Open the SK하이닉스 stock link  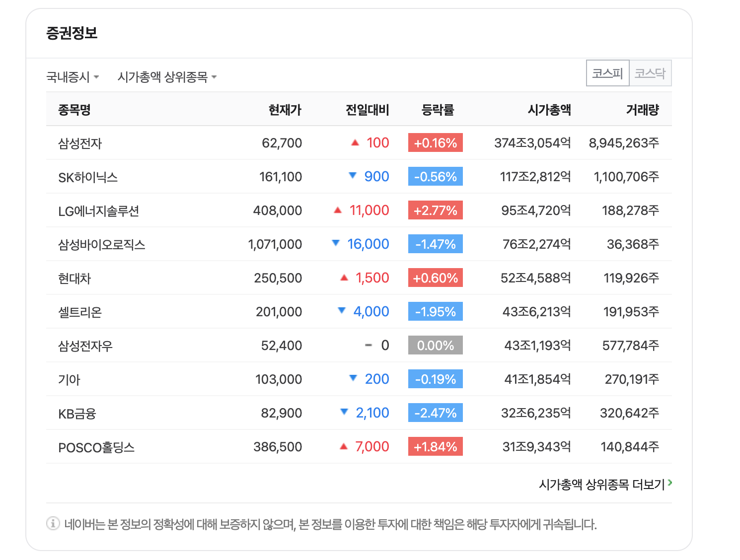click(x=88, y=177)
